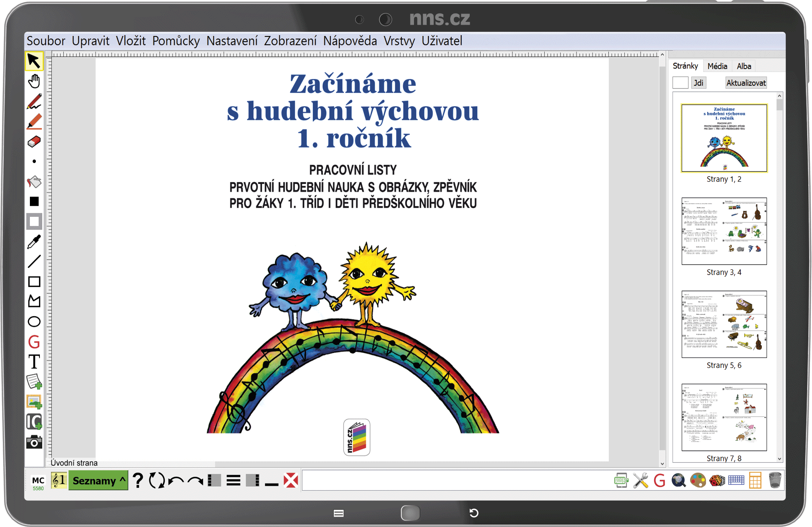Toggle the right side panel layout button

coord(253,480)
